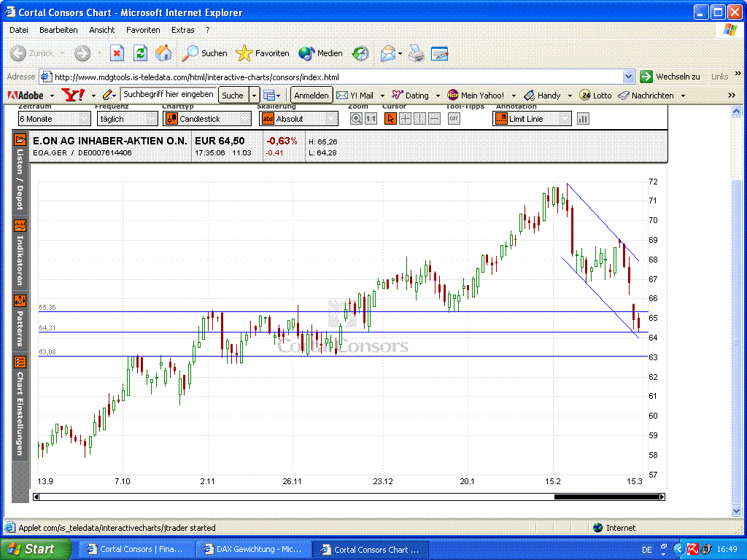
Task: Open the browser History (Verlauf) icon
Action: [x=360, y=53]
